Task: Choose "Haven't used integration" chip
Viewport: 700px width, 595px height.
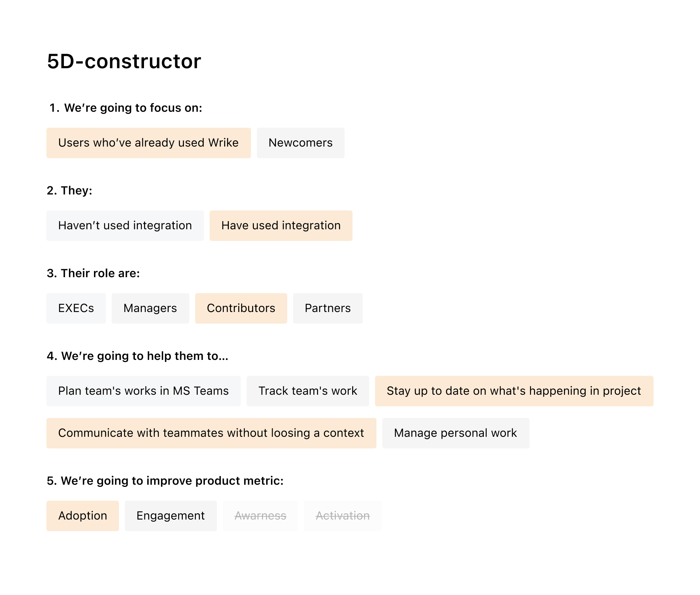Action: pyautogui.click(x=125, y=225)
